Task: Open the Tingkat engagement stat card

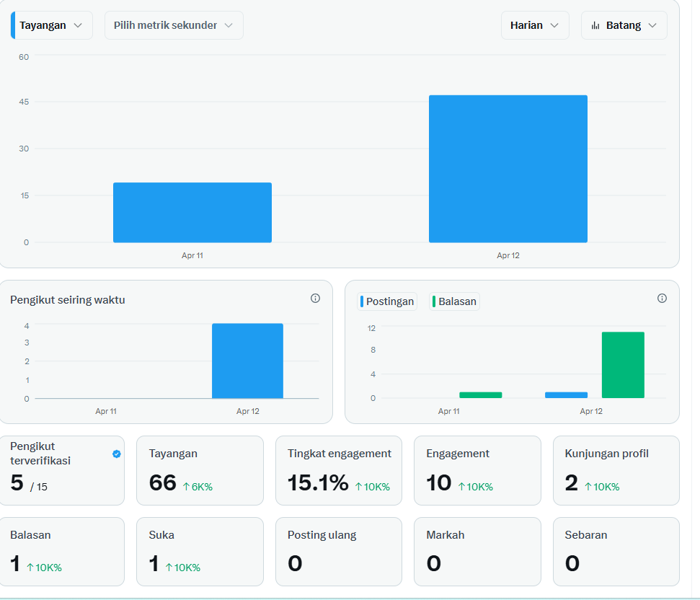Action: [339, 470]
